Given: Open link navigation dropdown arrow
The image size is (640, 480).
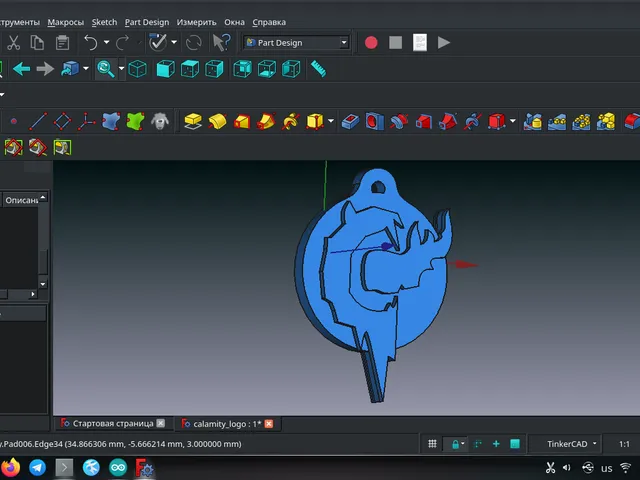Looking at the screenshot, I should click(86, 68).
